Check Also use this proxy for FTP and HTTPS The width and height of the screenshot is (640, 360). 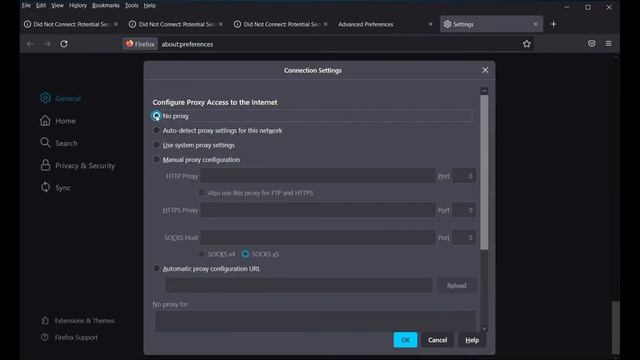point(202,193)
